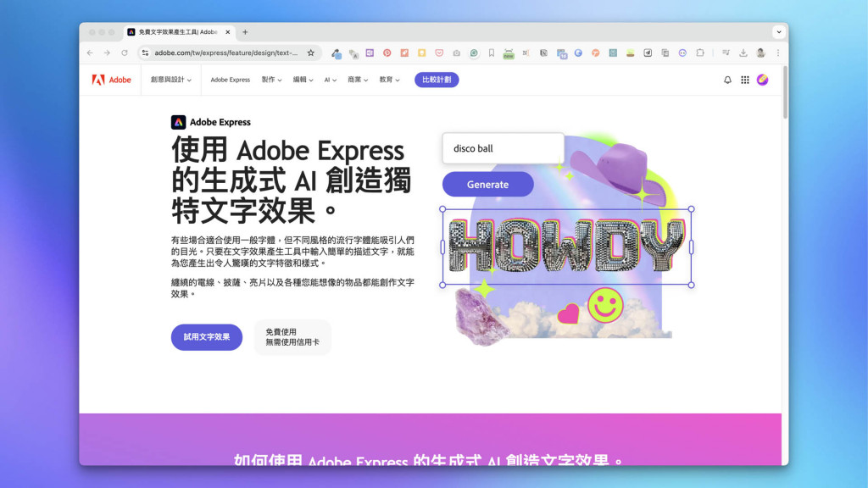Open the tab search dropdown arrow
Image resolution: width=868 pixels, height=488 pixels.
click(779, 32)
